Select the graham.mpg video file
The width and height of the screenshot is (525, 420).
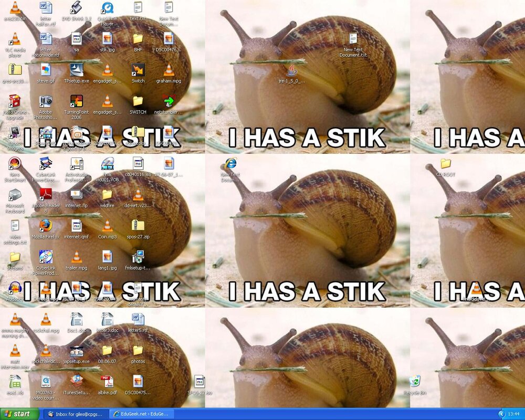click(169, 70)
